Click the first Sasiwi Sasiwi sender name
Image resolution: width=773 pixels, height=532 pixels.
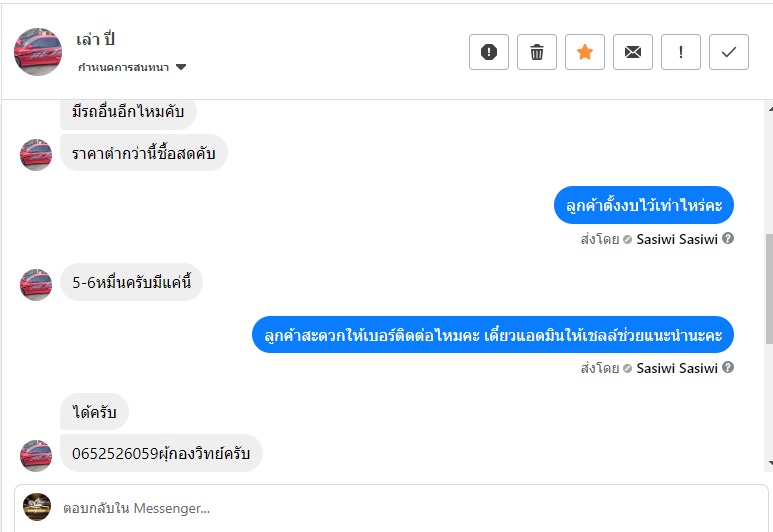point(677,240)
